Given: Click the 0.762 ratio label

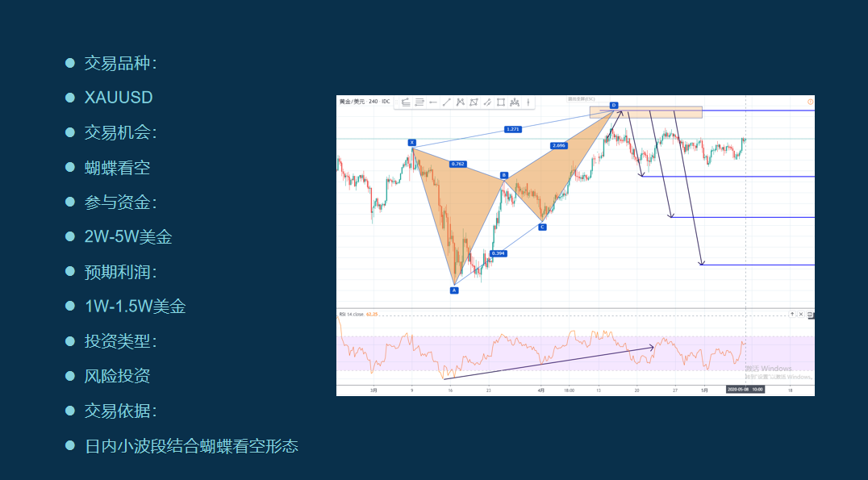Looking at the screenshot, I should click(458, 164).
